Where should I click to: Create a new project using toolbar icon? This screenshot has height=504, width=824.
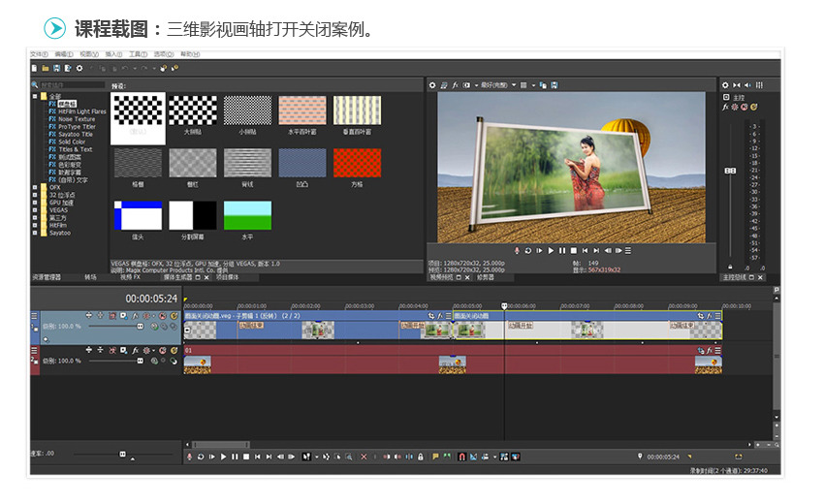34,68
